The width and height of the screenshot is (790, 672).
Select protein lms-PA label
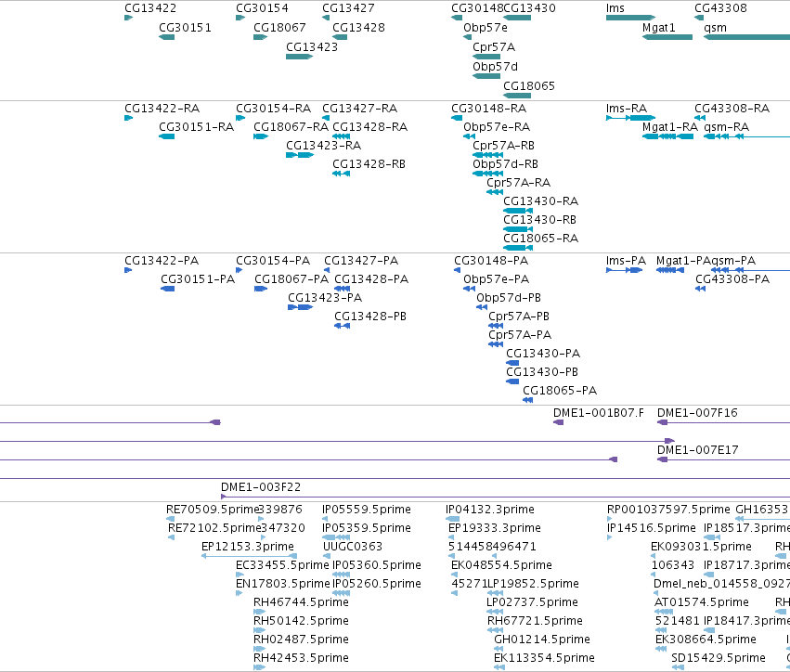[x=626, y=261]
